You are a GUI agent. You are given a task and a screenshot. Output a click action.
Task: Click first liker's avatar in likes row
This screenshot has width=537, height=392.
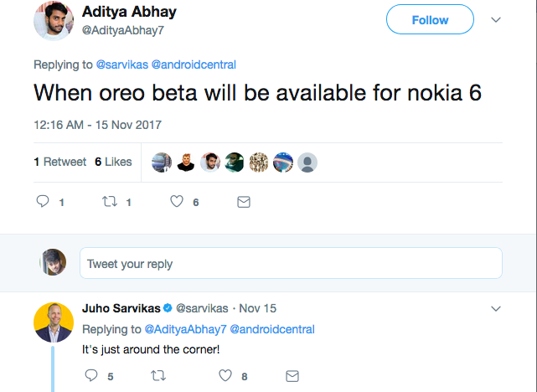pyautogui.click(x=162, y=162)
